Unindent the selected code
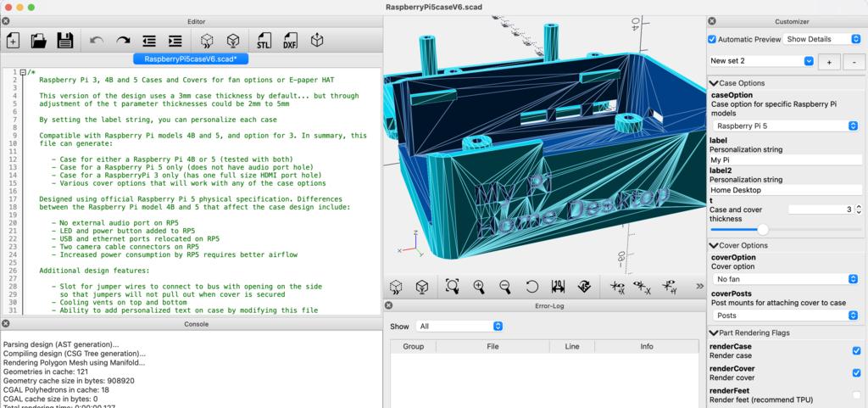Image resolution: width=868 pixels, height=408 pixels. 149,41
